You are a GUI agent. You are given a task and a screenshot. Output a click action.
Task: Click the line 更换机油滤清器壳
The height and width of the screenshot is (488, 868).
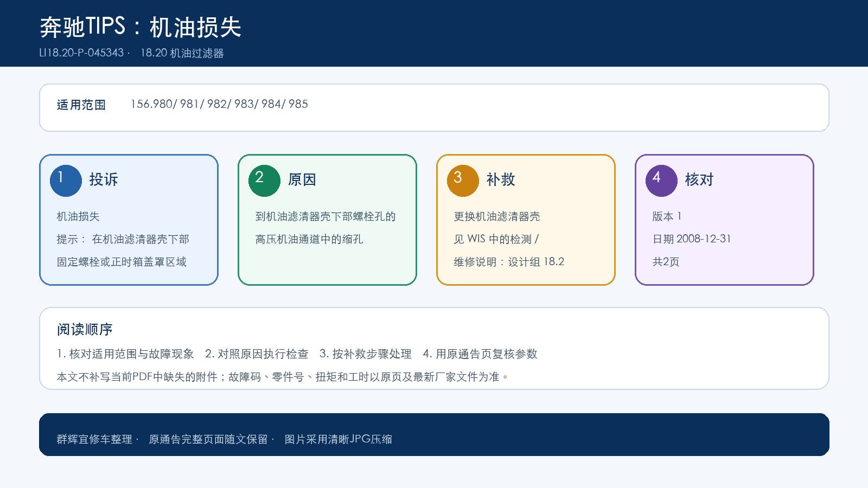pyautogui.click(x=497, y=216)
